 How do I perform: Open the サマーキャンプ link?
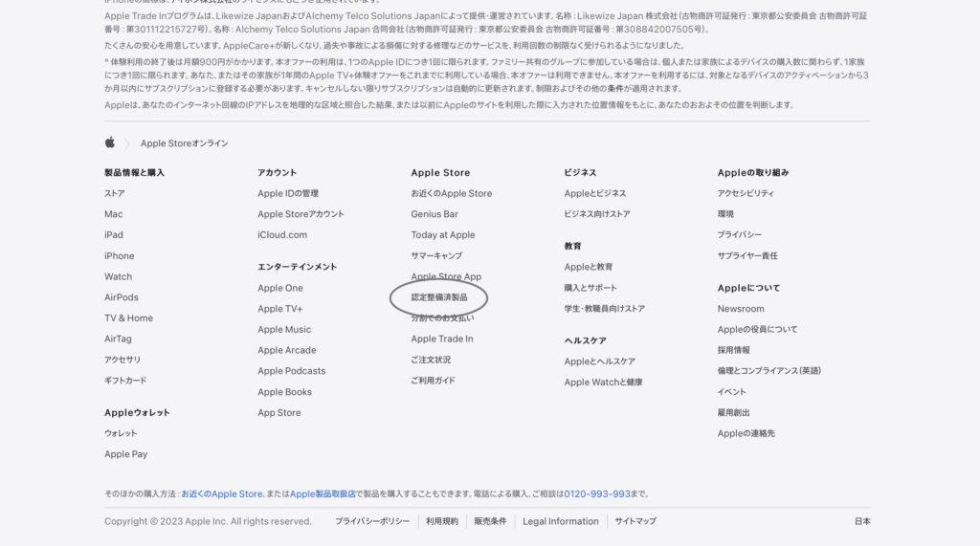pyautogui.click(x=436, y=255)
